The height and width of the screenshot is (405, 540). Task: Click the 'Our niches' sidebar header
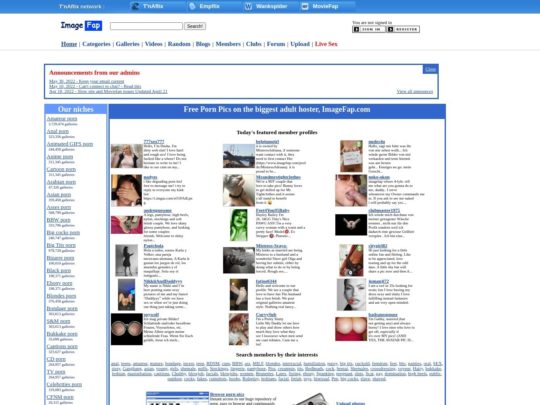click(x=75, y=109)
